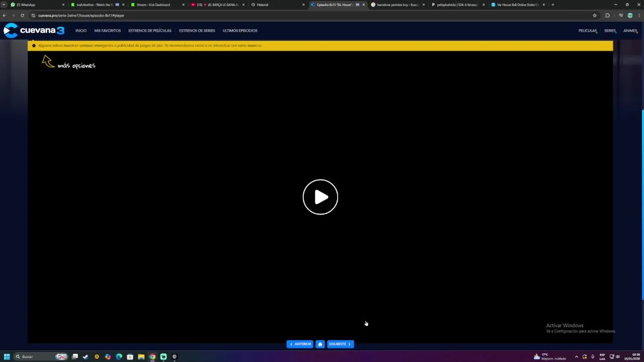Switch to the EL BARÇA LE GANA tab

(x=217, y=5)
